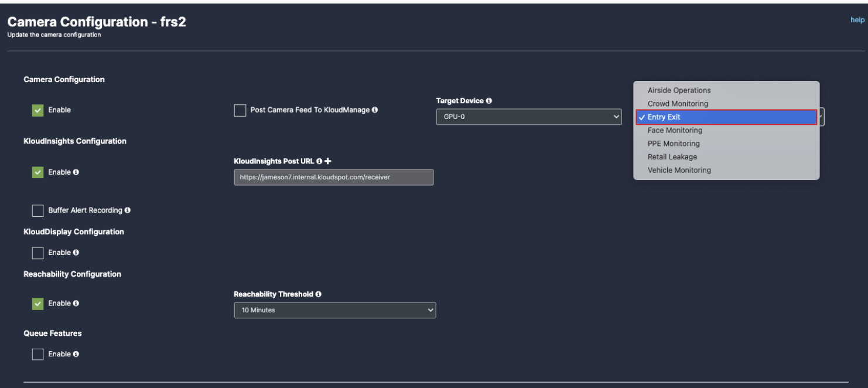Open the Target Device GPU-0 dropdown
Screen dimensions: 868x388
tap(529, 117)
